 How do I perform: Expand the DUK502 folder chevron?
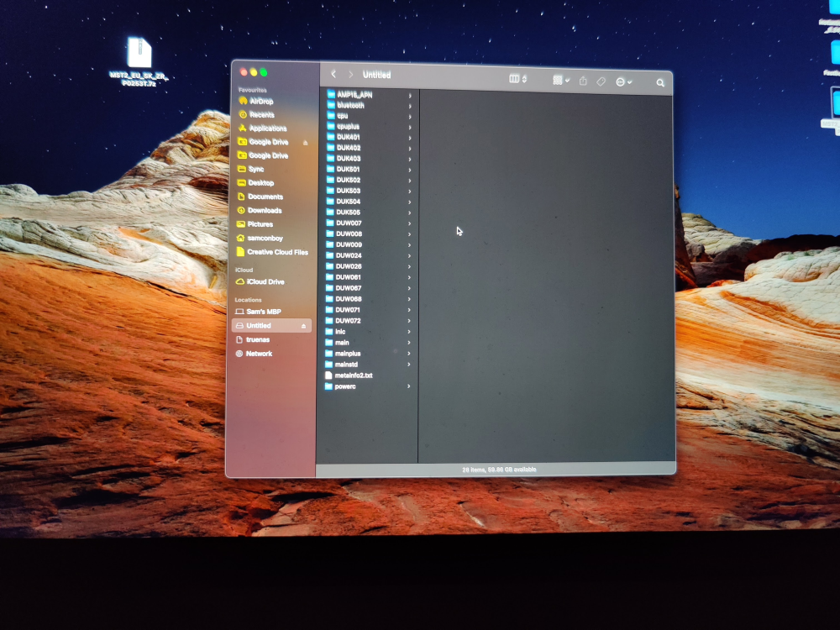pyautogui.click(x=410, y=181)
